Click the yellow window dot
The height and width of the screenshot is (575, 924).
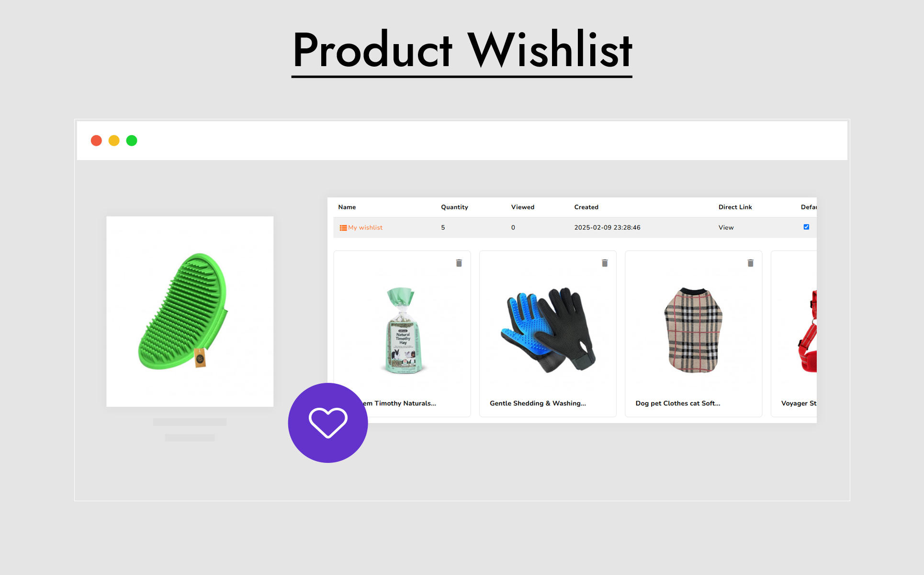pos(114,140)
